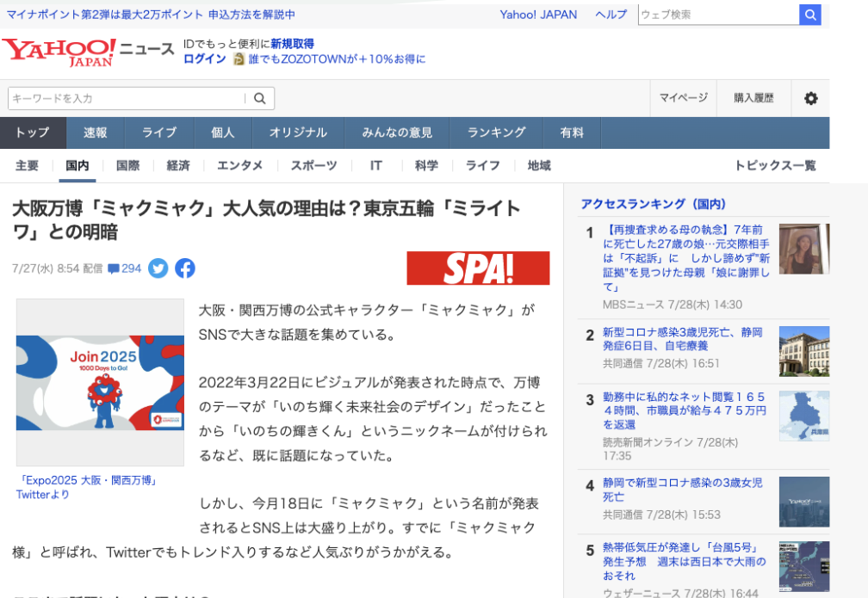Open the トピックス一覧 link
This screenshot has width=868, height=598.
click(775, 165)
